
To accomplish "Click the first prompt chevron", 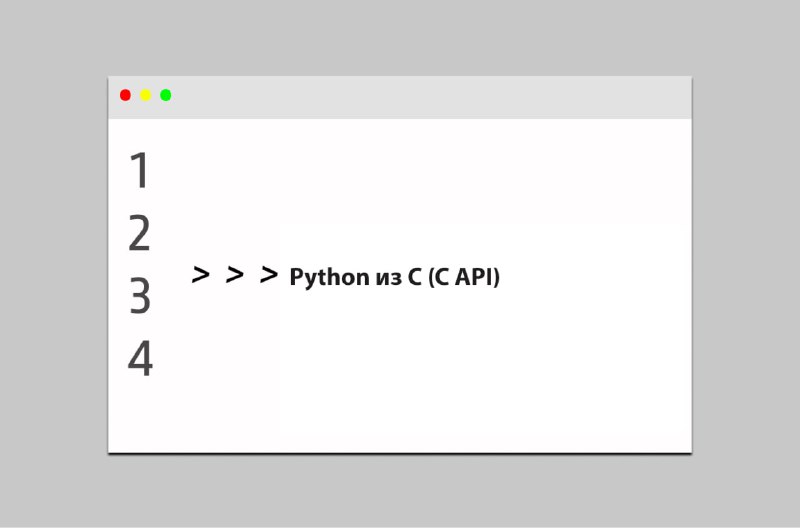I will point(201,274).
